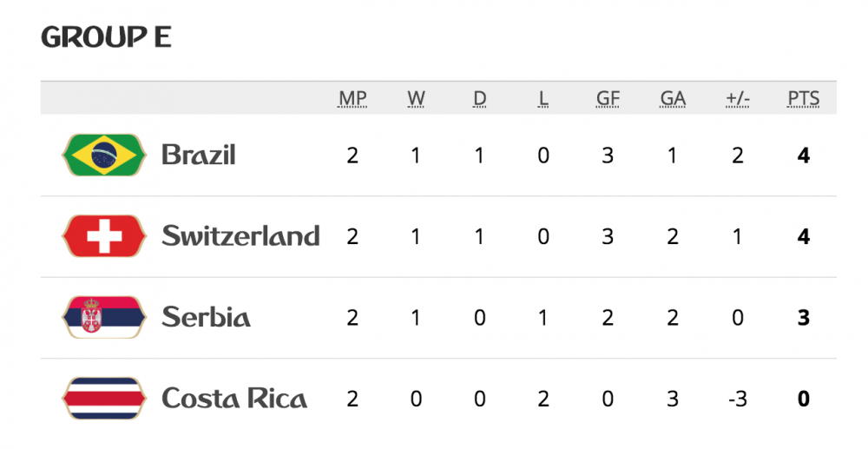Click the W column header
Image resolution: width=868 pixels, height=449 pixels.
[417, 99]
